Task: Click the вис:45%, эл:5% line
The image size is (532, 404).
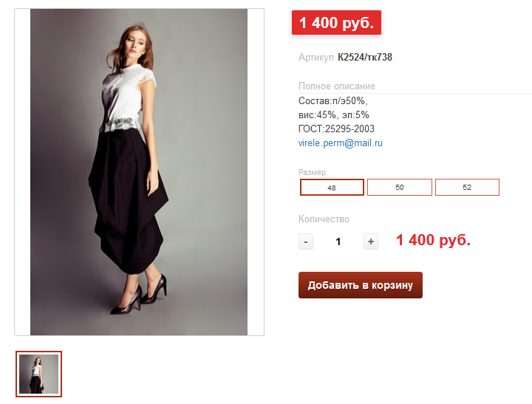Action: [x=333, y=114]
